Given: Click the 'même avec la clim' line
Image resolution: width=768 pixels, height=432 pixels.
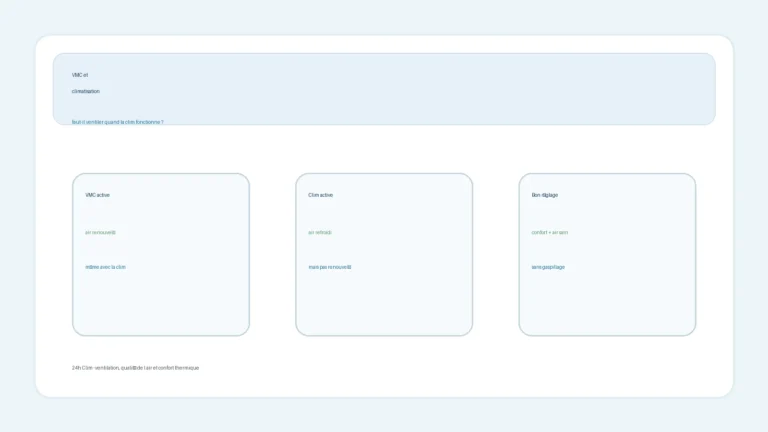Looking at the screenshot, I should coord(105,267).
